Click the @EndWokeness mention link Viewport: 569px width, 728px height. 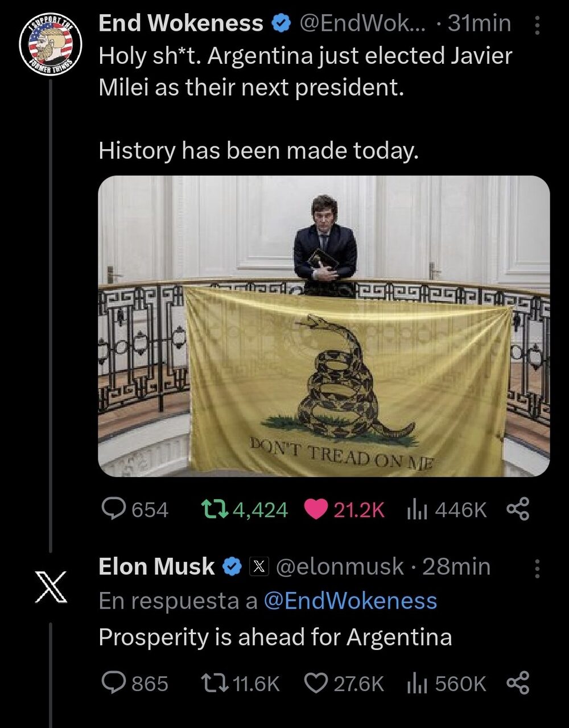(x=350, y=601)
